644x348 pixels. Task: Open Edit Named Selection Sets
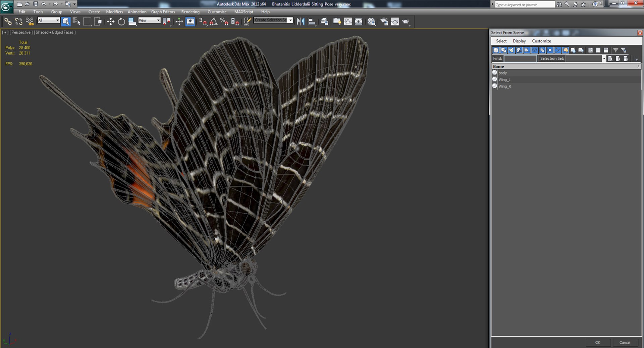click(247, 22)
